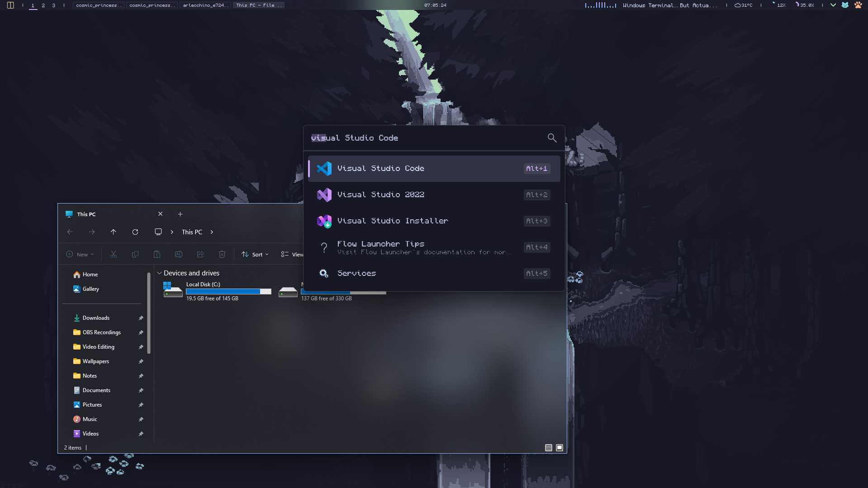Click the Cut toolbar icon
The image size is (868, 488).
tap(114, 255)
